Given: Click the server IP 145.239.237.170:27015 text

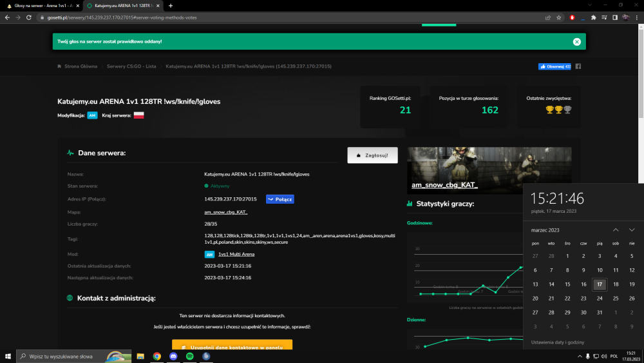Looking at the screenshot, I should pyautogui.click(x=231, y=199).
